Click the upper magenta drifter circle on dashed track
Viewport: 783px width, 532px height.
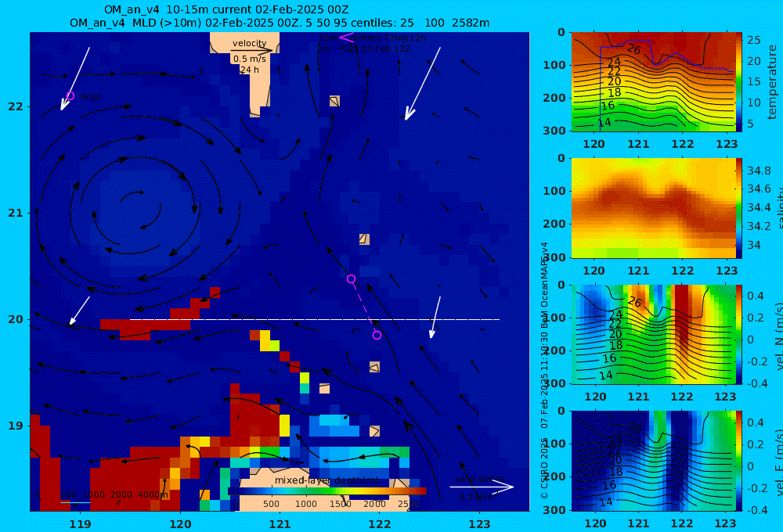[x=351, y=279]
